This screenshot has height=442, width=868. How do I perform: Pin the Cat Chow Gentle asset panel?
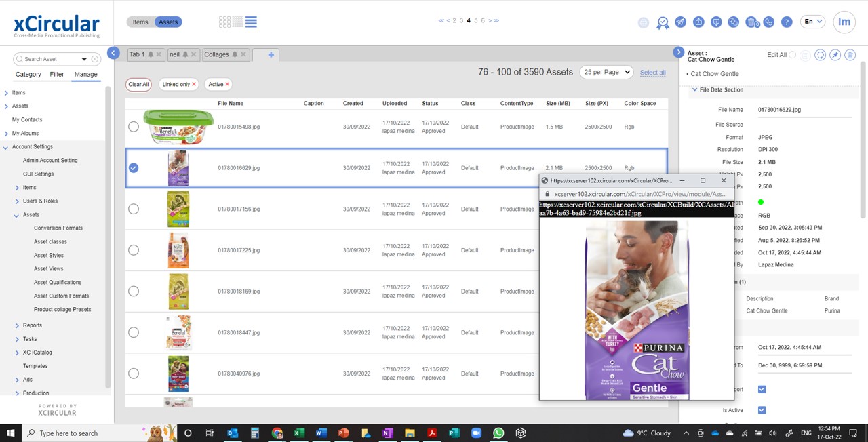pyautogui.click(x=835, y=55)
